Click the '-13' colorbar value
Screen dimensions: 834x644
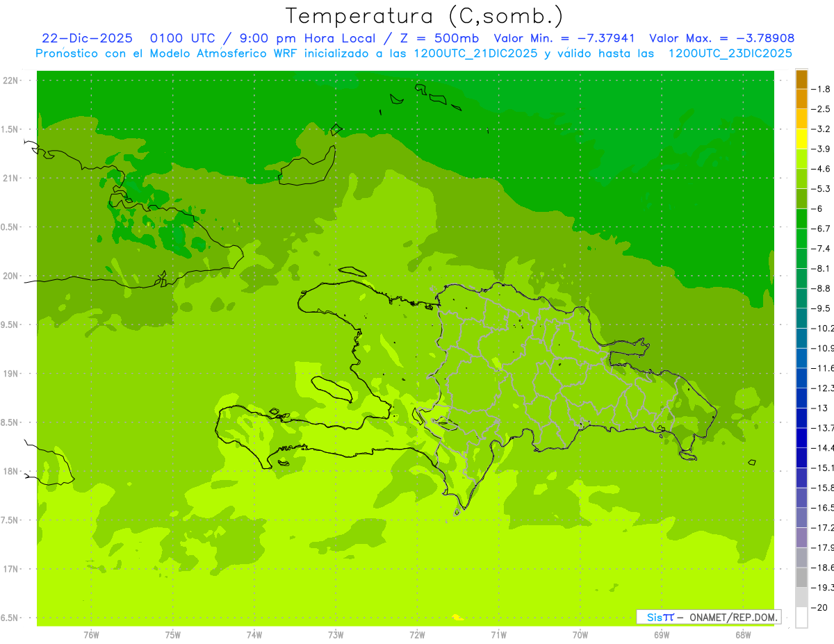pos(819,408)
